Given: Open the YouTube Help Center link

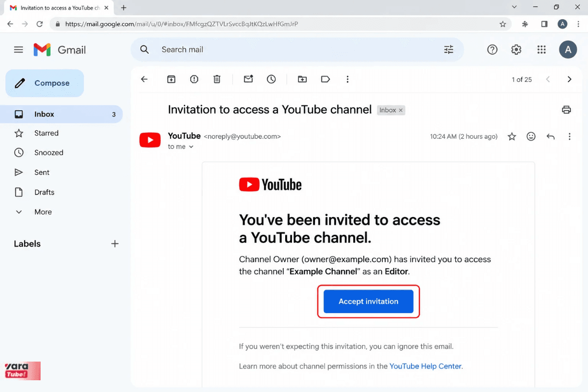Looking at the screenshot, I should (425, 366).
